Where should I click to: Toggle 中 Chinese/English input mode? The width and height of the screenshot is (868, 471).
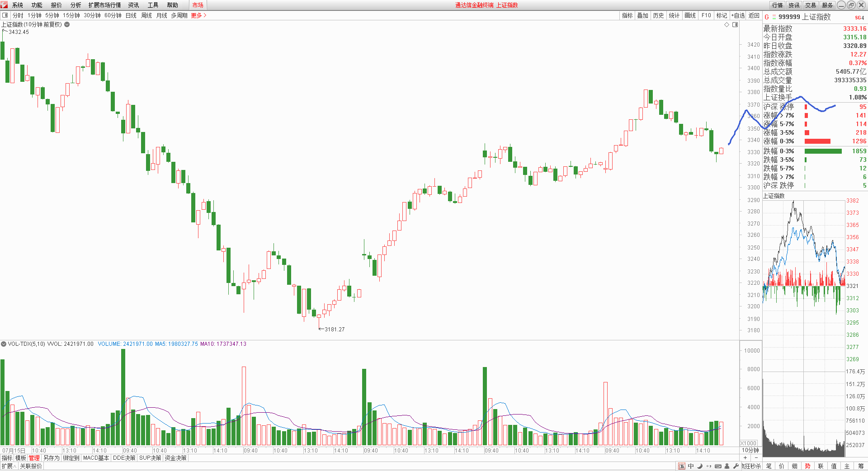coord(691,466)
